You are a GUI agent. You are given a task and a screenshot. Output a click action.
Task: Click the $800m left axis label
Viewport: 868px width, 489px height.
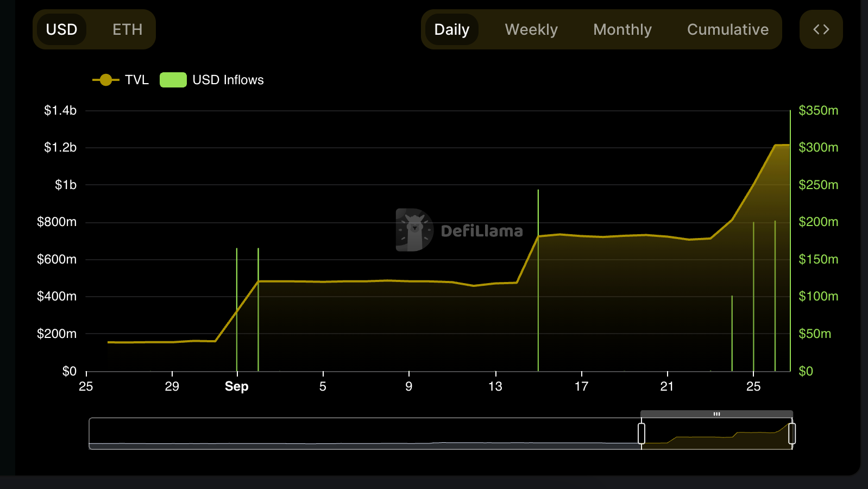pyautogui.click(x=56, y=222)
